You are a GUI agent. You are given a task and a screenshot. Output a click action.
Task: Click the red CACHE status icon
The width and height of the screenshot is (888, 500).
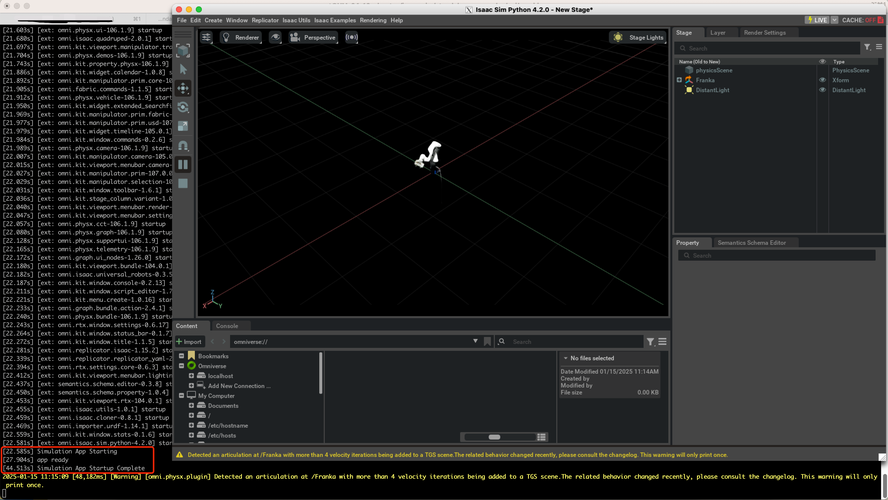coord(881,20)
